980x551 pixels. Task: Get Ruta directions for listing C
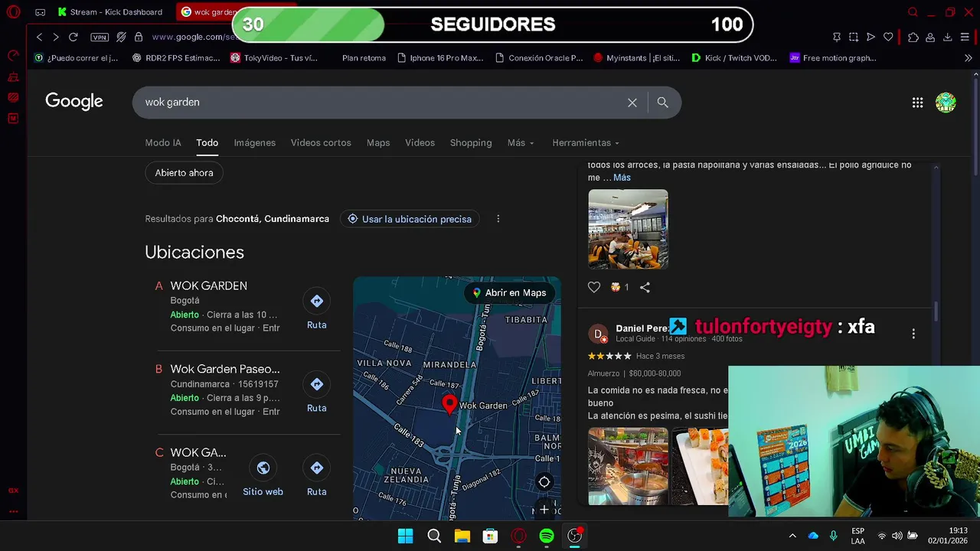(317, 476)
